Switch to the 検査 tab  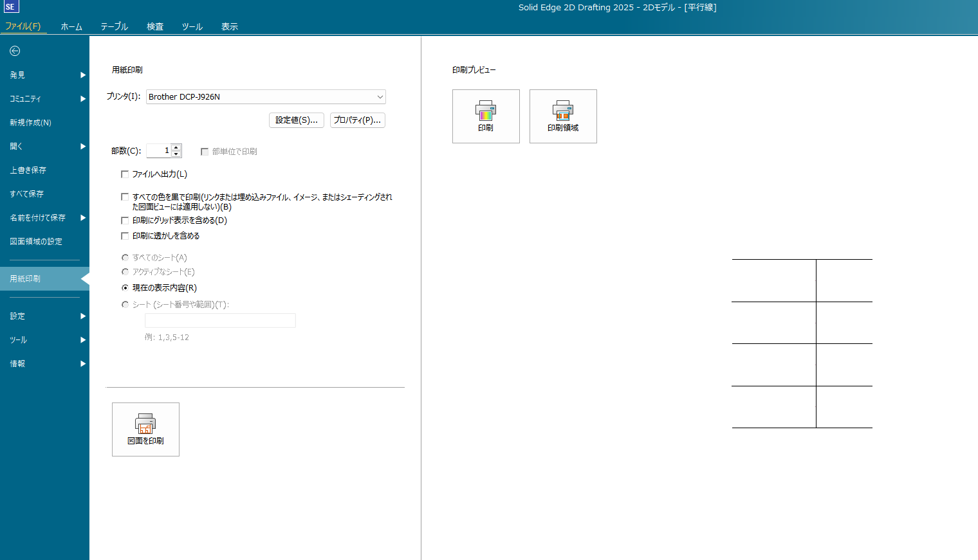[x=155, y=26]
